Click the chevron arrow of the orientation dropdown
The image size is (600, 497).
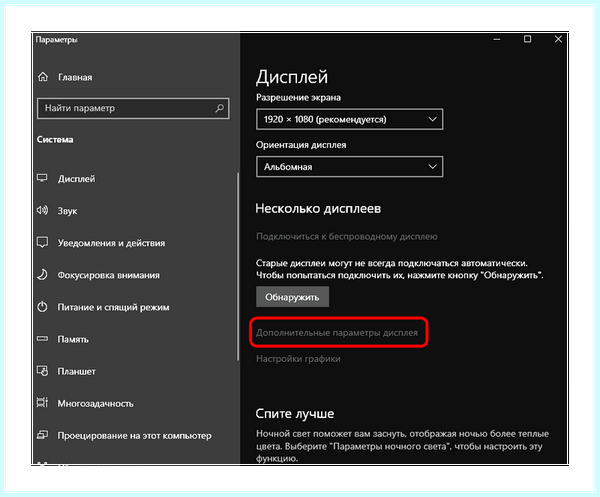coord(432,166)
